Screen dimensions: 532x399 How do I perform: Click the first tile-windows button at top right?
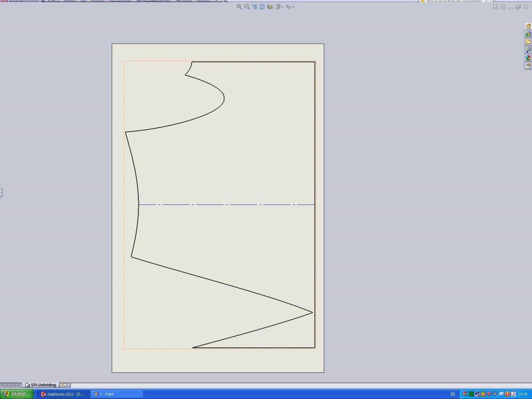[x=495, y=7]
